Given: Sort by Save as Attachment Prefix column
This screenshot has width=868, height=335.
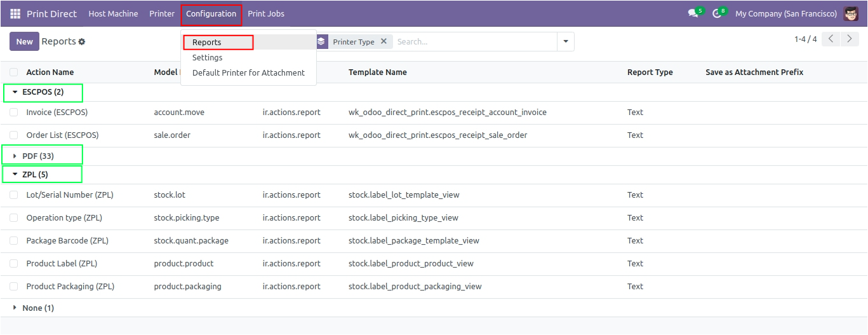Looking at the screenshot, I should click(754, 72).
